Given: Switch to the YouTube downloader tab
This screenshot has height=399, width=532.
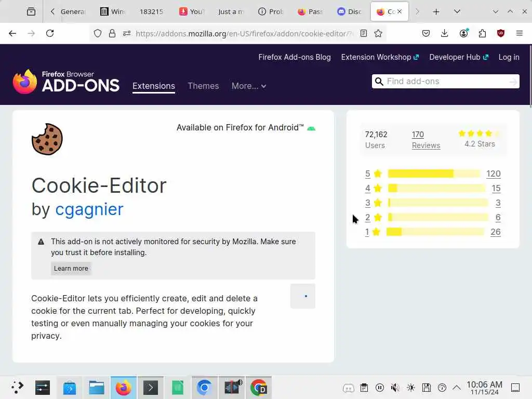Looking at the screenshot, I should click(x=192, y=11).
